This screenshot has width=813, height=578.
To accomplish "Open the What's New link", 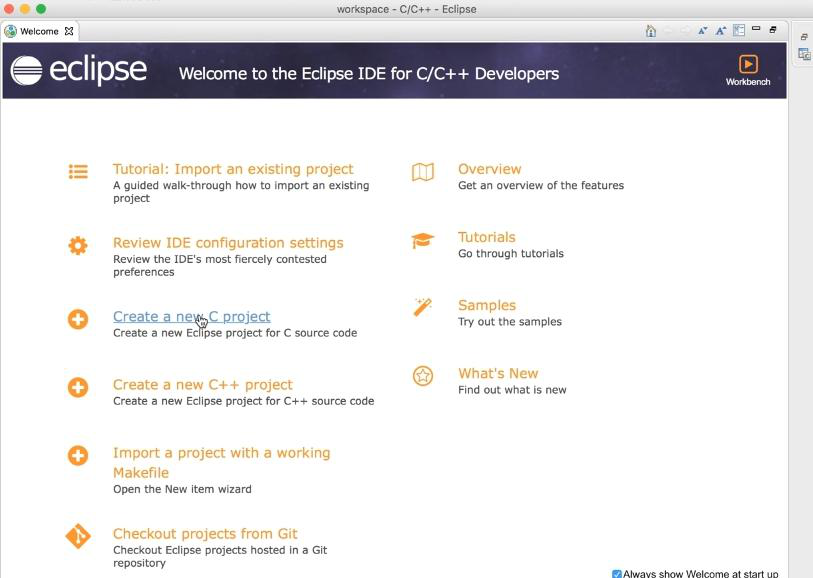I will point(498,373).
